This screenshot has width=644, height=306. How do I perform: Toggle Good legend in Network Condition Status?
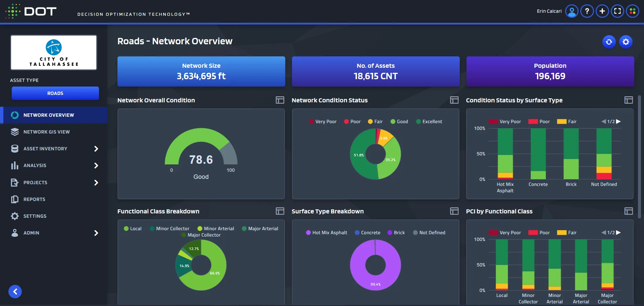[399, 121]
